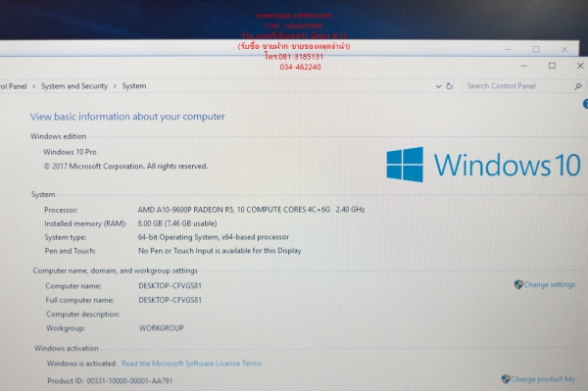Click shield icon beside Change settings
This screenshot has height=391, width=588.
[x=518, y=284]
